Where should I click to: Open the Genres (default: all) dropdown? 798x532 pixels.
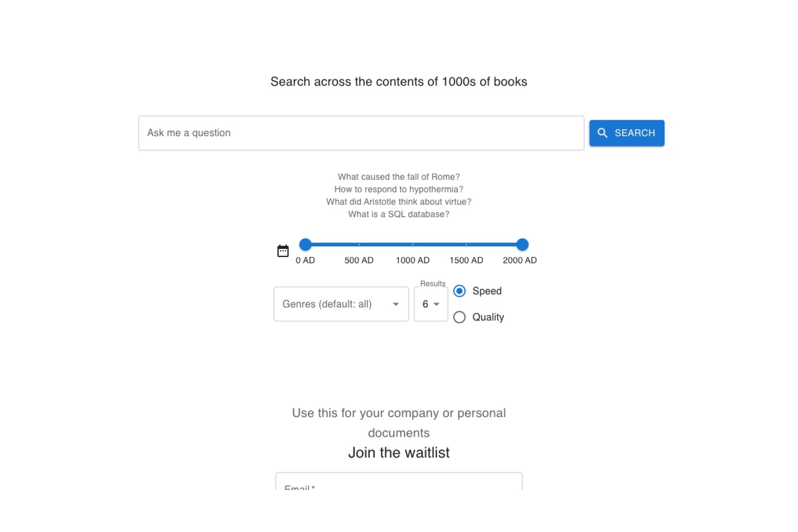[x=341, y=304]
